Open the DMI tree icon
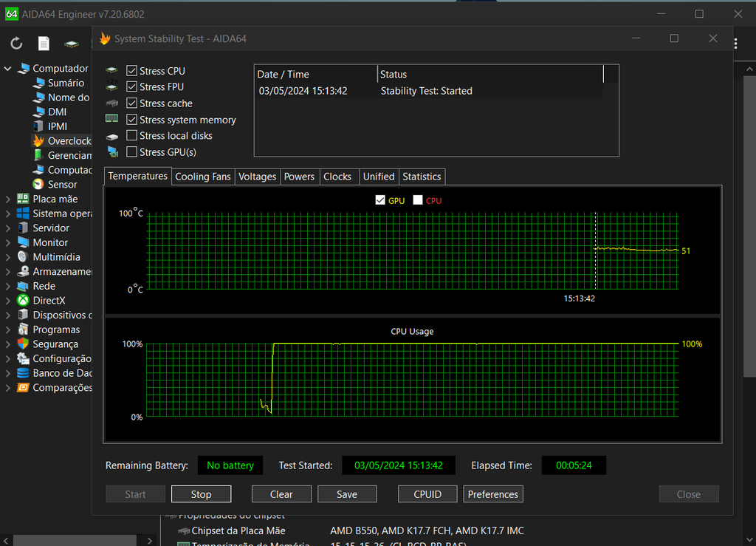The width and height of the screenshot is (756, 546). [39, 112]
